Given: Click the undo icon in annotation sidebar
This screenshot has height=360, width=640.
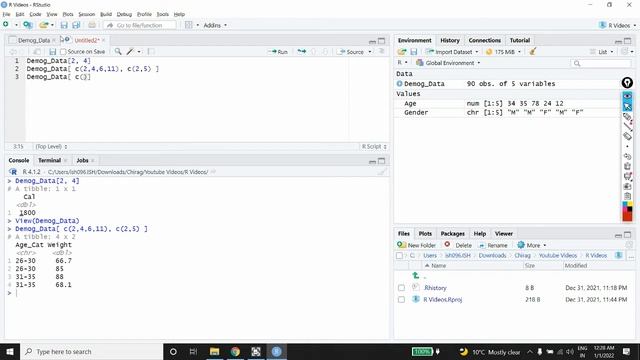Looking at the screenshot, I should coord(627,156).
